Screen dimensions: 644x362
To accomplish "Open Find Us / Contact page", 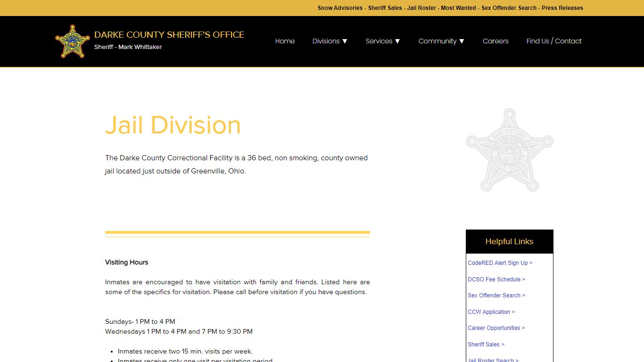I will (554, 41).
